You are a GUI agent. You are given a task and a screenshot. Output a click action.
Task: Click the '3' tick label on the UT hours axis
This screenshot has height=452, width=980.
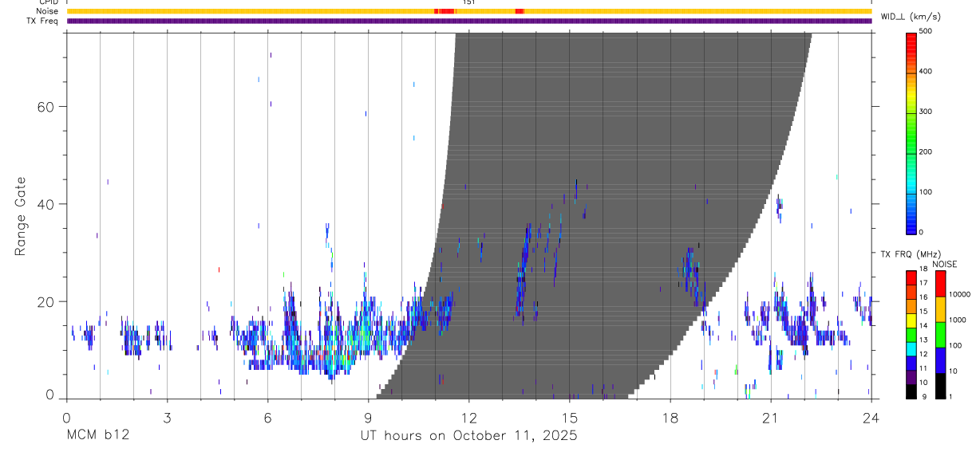167,417
